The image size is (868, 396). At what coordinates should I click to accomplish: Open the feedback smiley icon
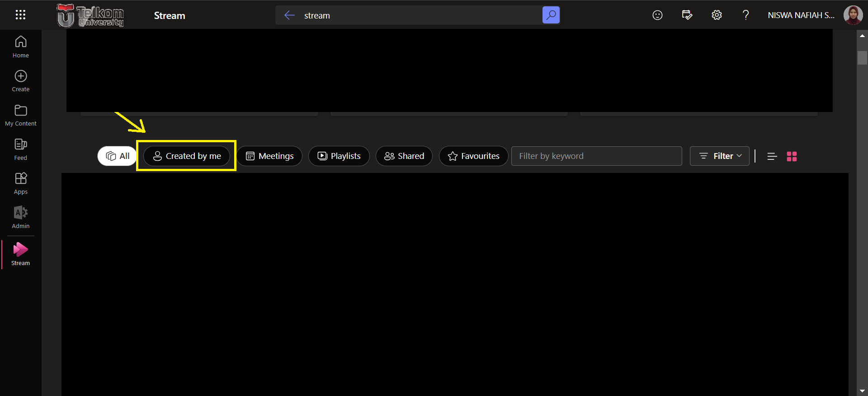click(657, 15)
